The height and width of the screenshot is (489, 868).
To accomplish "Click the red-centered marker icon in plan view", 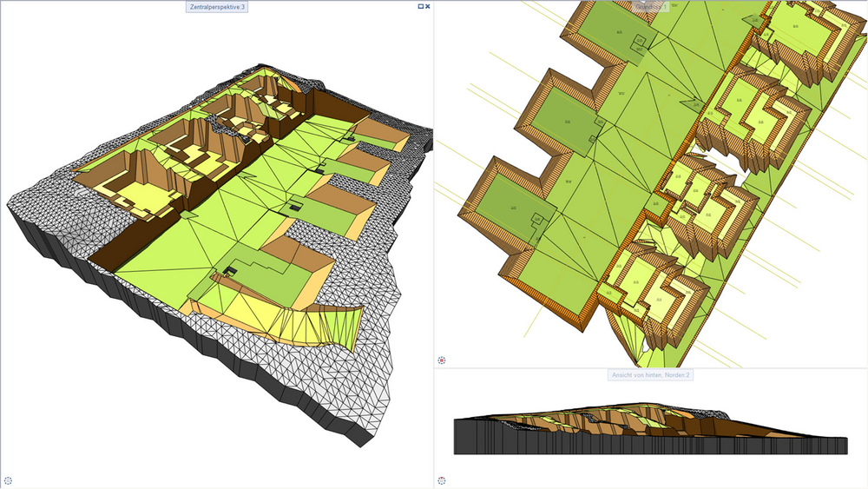I will pyautogui.click(x=441, y=360).
